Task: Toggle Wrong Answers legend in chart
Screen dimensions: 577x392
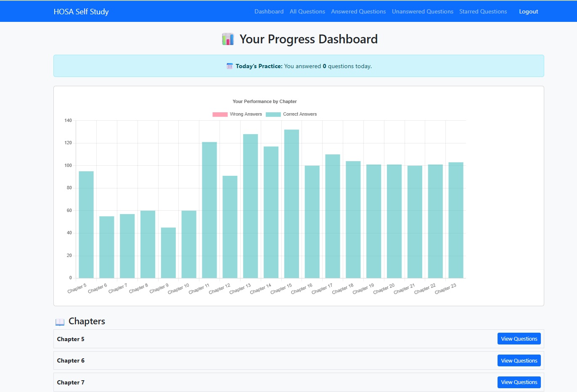Action: tap(246, 114)
